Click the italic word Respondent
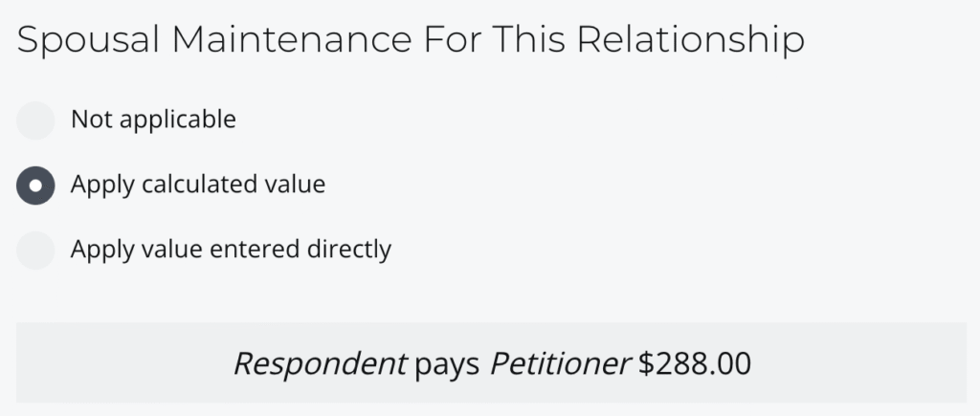This screenshot has height=416, width=980. pos(320,363)
